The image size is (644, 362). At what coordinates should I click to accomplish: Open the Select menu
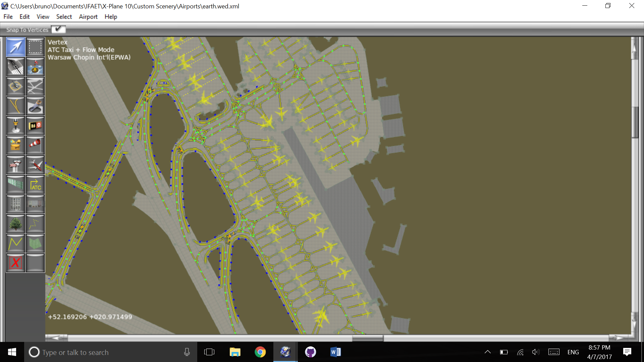point(64,17)
